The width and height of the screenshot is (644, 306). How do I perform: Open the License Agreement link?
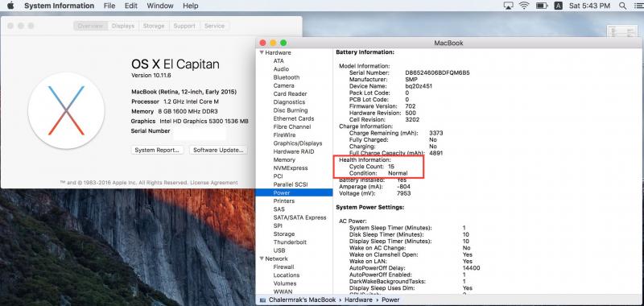214,182
